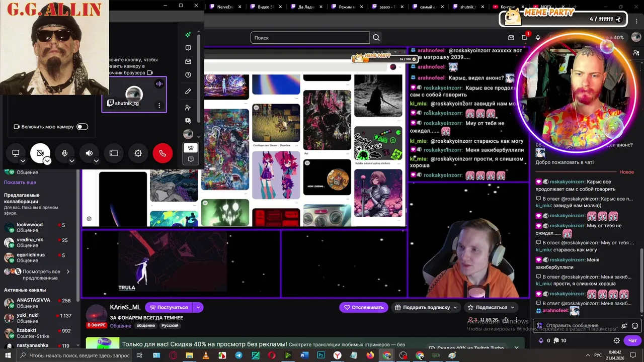Open the feedback bubble icon in the call sidebar

(188, 48)
